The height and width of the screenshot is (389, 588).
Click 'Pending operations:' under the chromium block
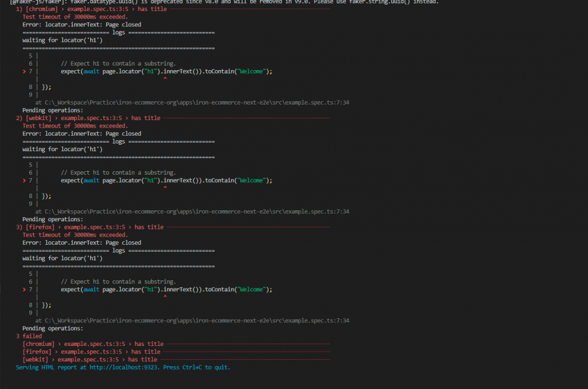pos(52,110)
